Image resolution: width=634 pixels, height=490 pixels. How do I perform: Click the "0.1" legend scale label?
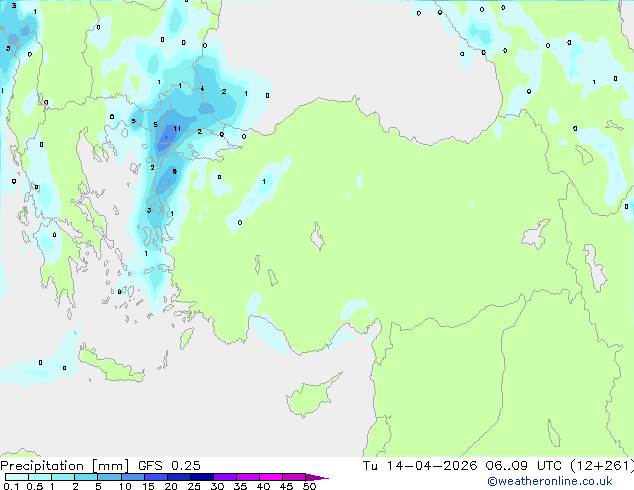point(11,486)
